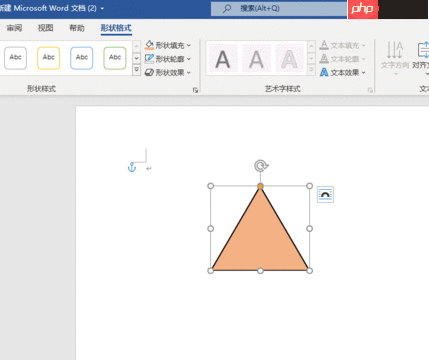Viewport: 429px width, 360px height.
Task: Click the top-left sizing handle of the triangle
Action: point(211,186)
